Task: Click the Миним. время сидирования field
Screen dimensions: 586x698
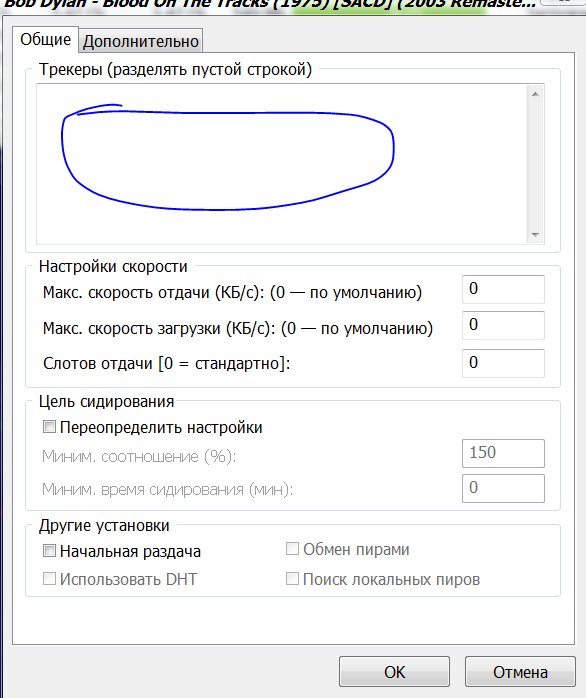Action: coord(503,488)
